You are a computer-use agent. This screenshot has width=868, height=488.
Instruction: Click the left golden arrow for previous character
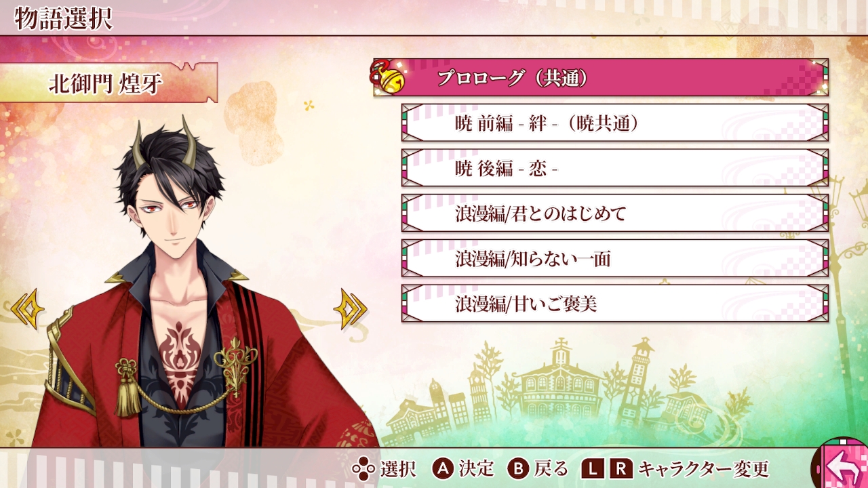(x=28, y=309)
